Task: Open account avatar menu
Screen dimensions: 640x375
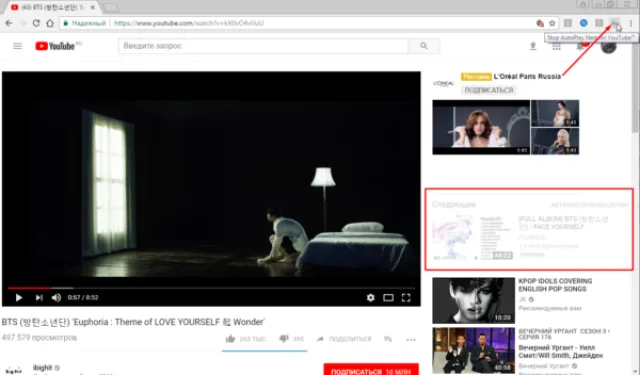Action: click(608, 47)
